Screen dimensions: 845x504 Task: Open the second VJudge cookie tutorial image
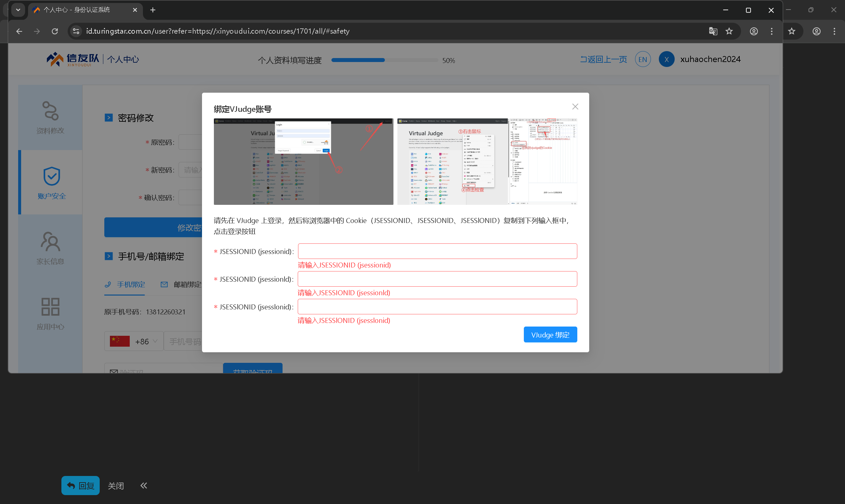click(x=487, y=161)
